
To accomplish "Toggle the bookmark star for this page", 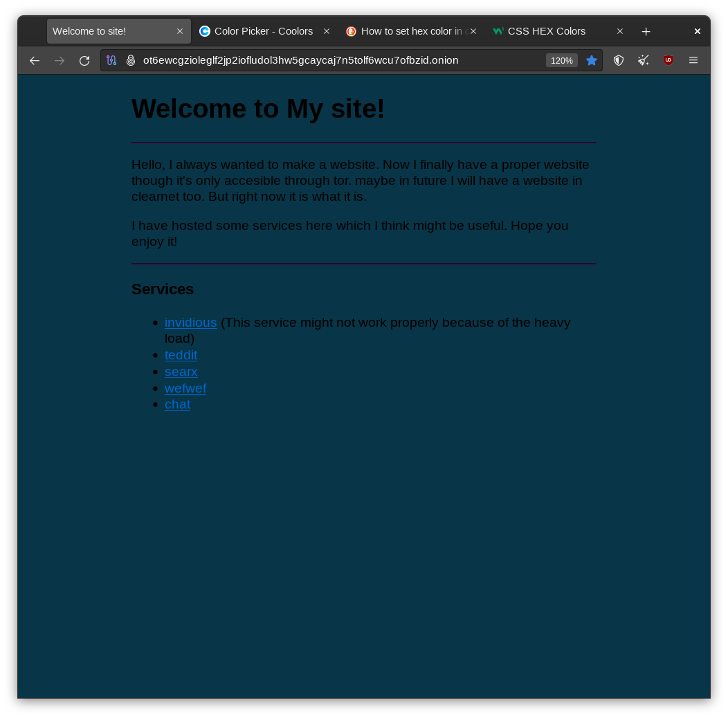I will click(592, 61).
